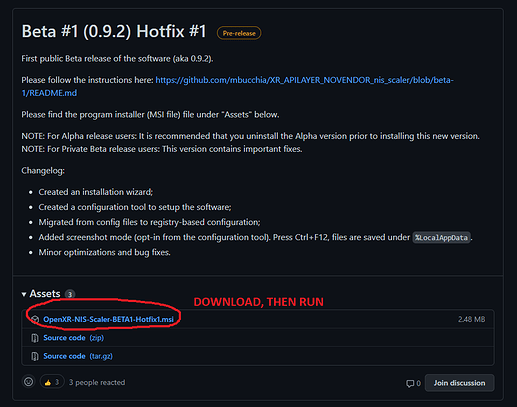517x407 pixels.
Task: Download Source code (tar.gz)
Action: (x=78, y=356)
